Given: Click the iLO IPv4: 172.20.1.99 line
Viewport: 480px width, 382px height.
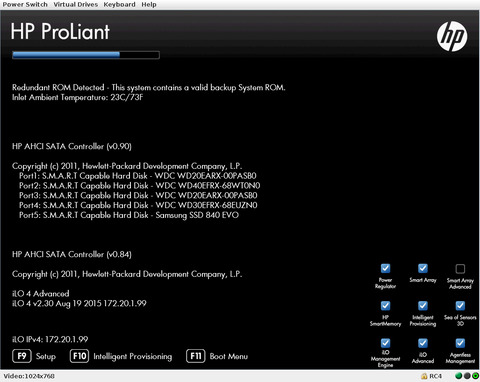Looking at the screenshot, I should (50, 339).
